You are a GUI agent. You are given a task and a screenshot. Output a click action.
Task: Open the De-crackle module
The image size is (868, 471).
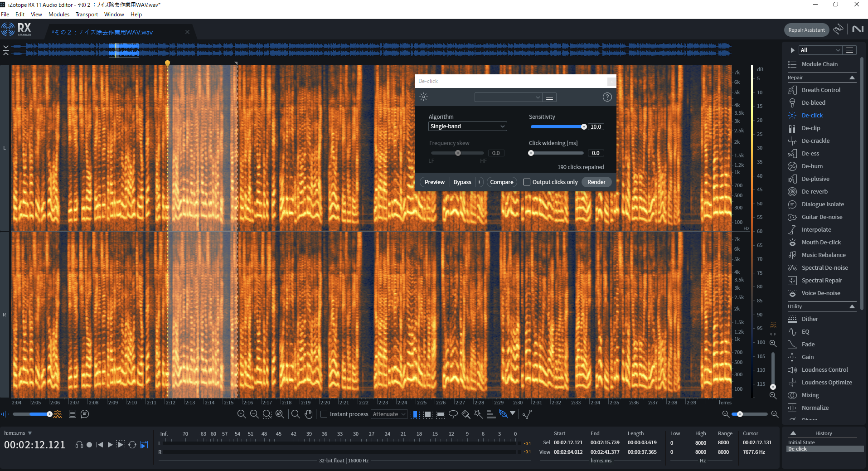815,141
